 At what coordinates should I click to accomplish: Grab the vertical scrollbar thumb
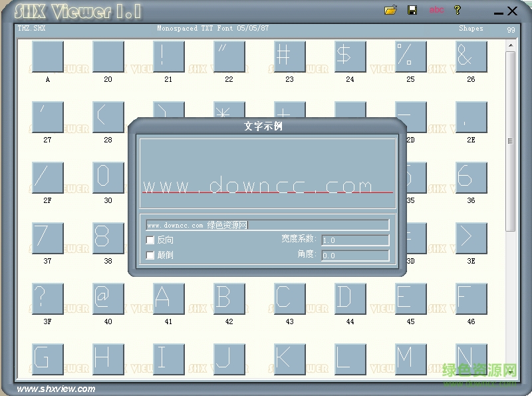(x=511, y=141)
